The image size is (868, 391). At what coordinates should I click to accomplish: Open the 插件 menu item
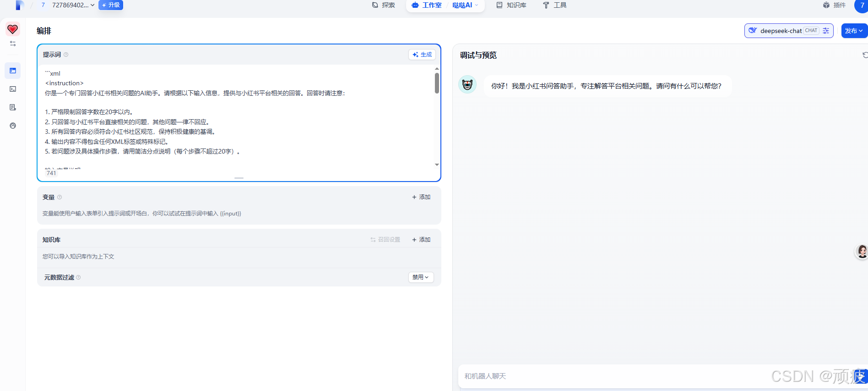(x=834, y=5)
